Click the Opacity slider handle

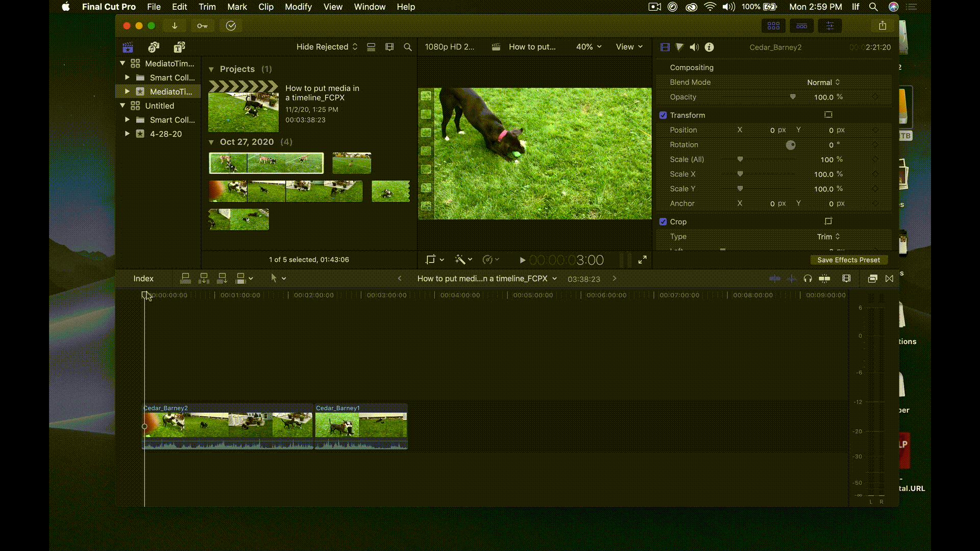793,97
